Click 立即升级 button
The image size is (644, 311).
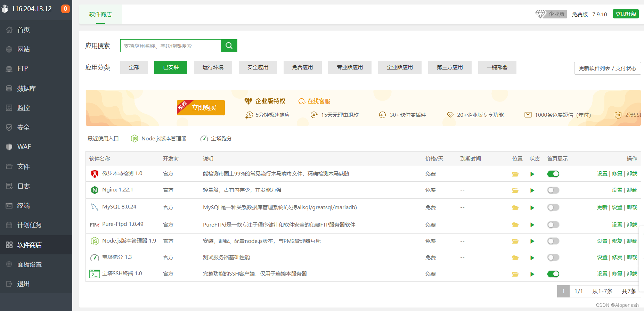[x=626, y=14]
